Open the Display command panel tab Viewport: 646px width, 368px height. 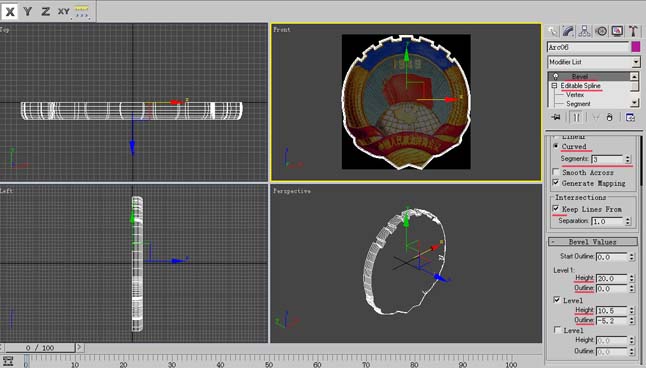click(617, 31)
